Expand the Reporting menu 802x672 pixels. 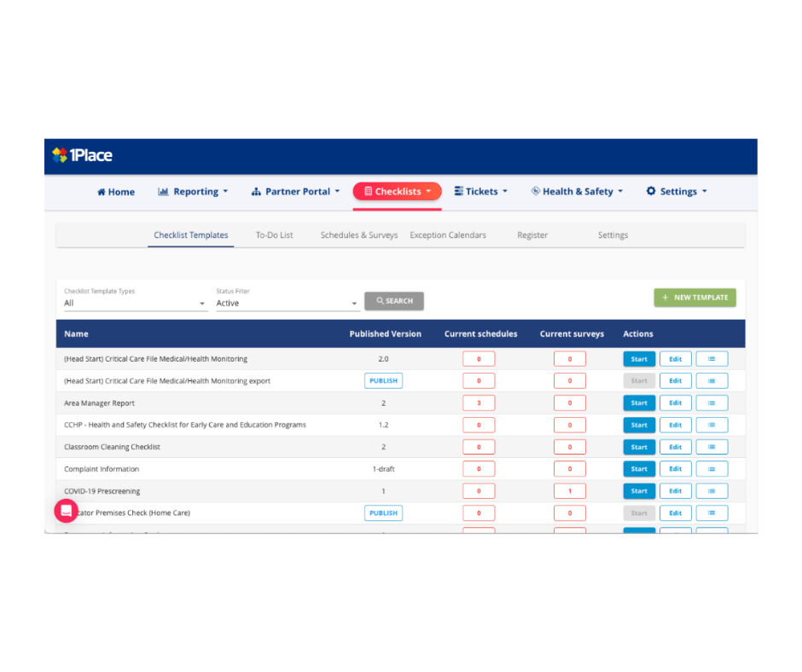click(193, 192)
